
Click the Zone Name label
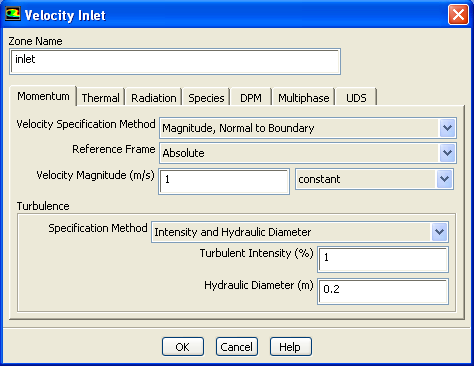(35, 41)
